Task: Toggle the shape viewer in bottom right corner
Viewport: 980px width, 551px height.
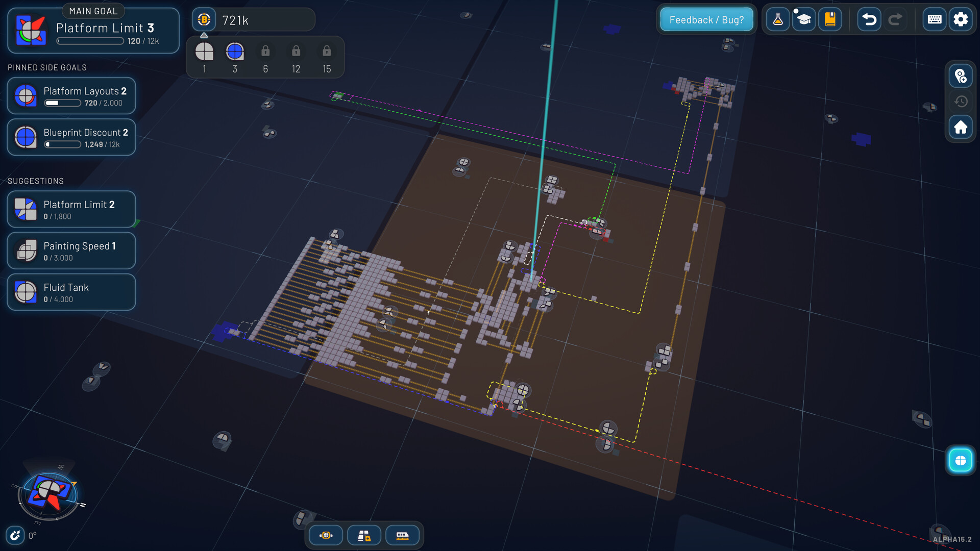Action: click(961, 460)
